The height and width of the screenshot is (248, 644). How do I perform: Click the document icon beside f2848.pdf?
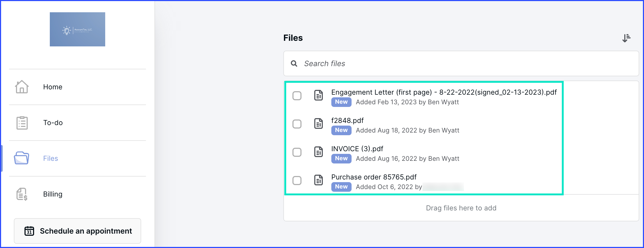click(x=319, y=123)
